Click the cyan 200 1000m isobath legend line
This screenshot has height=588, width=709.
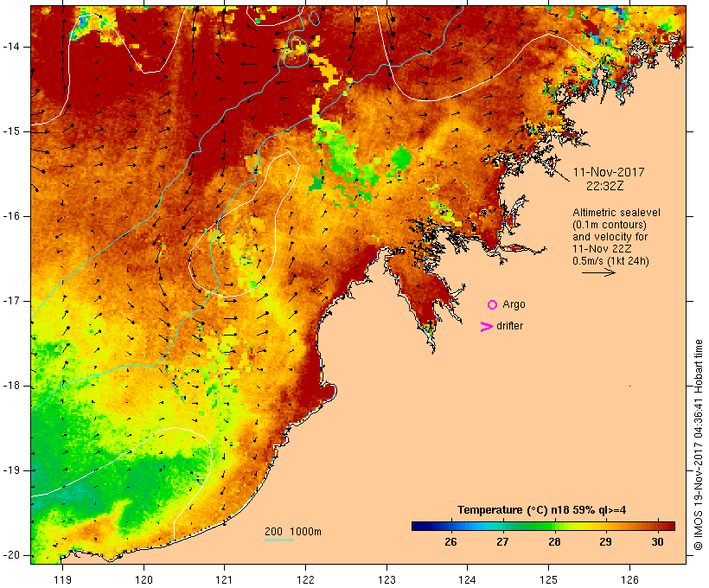pos(279,540)
